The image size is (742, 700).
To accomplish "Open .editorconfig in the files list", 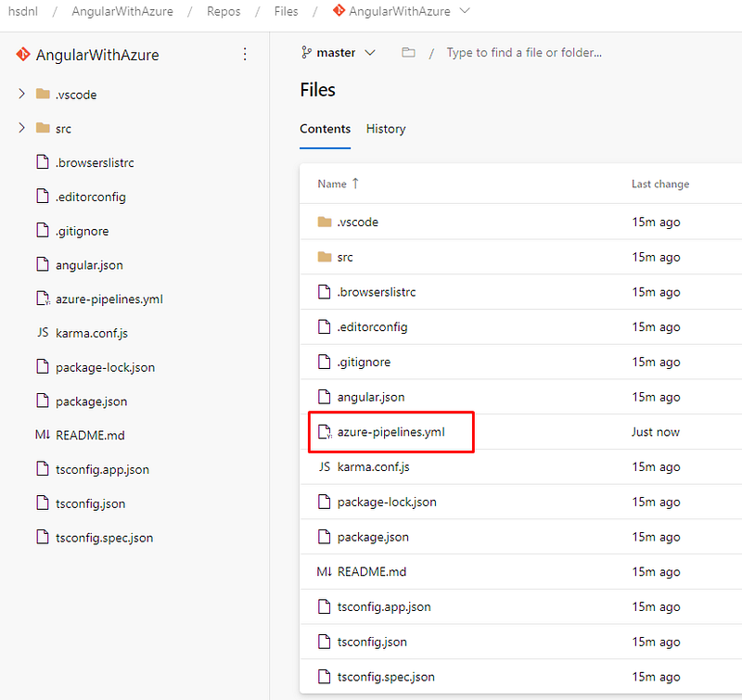I will [x=372, y=327].
